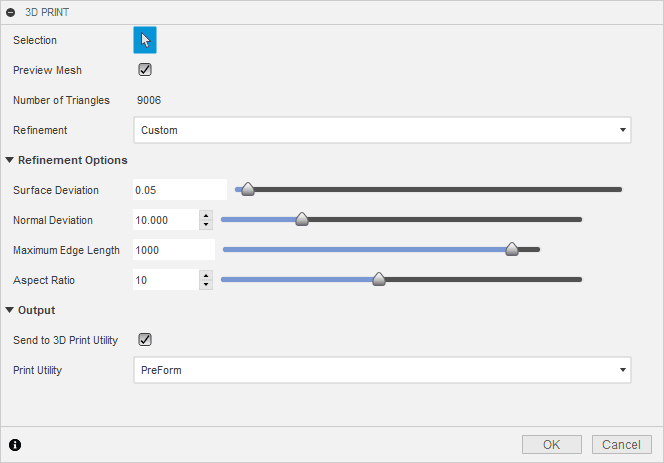Screen dimensions: 664x463
Task: Click the Cancel button
Action: click(622, 444)
